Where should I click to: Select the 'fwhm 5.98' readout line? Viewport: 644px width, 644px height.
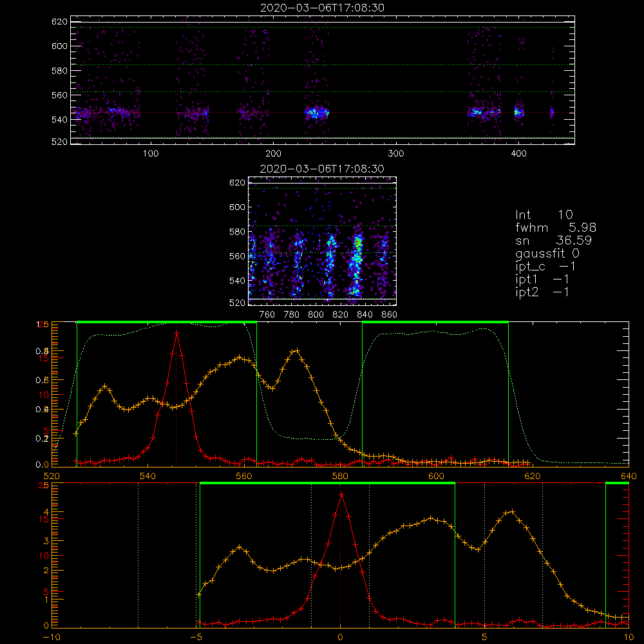point(556,227)
